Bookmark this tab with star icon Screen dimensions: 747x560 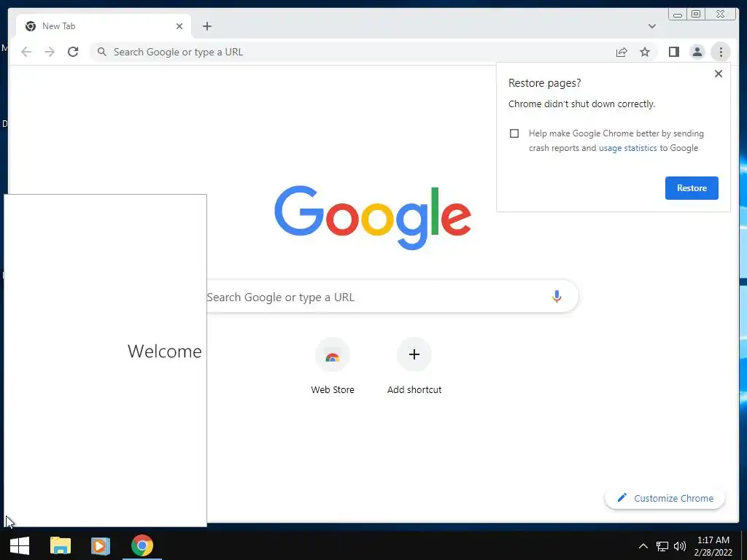pos(645,52)
